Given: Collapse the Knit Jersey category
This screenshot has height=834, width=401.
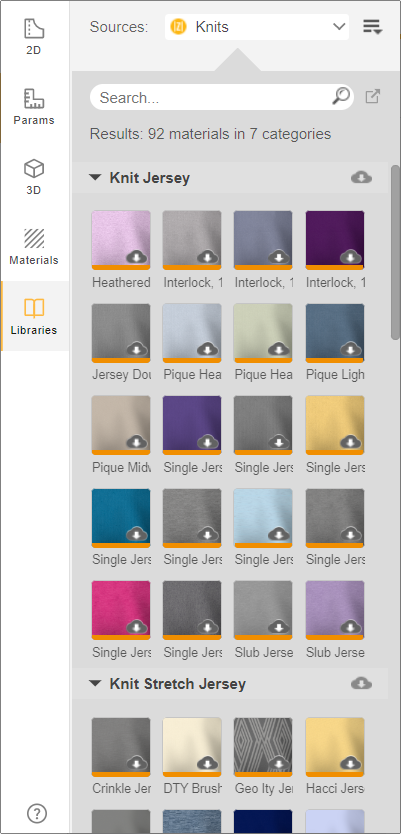Looking at the screenshot, I should click(95, 178).
